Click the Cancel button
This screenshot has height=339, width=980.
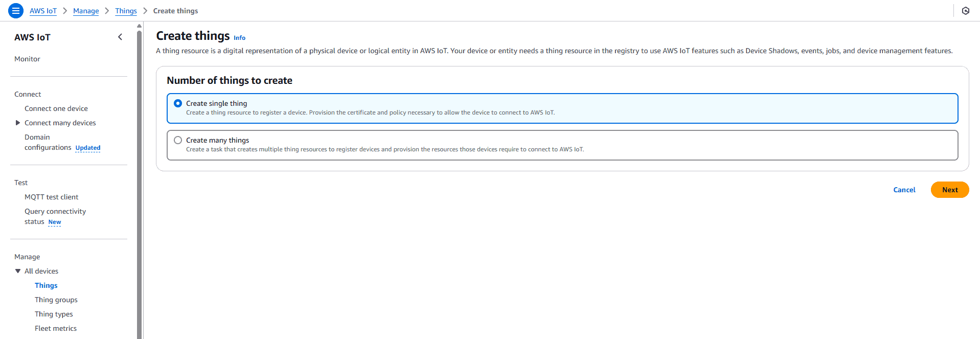[904, 190]
